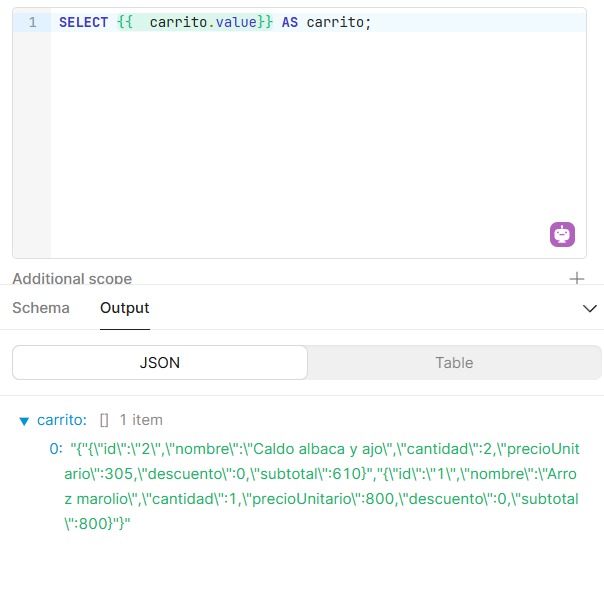Switch to the Schema tab
604x603 pixels.
pos(41,308)
